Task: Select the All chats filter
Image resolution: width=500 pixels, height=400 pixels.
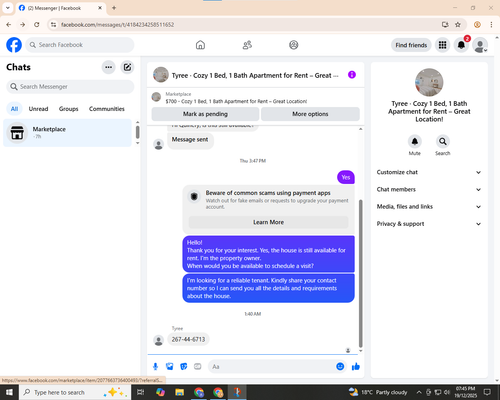Action: pos(14,109)
